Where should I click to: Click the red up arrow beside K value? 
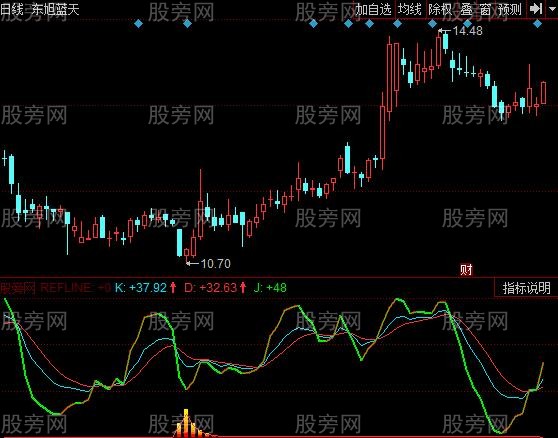click(173, 287)
